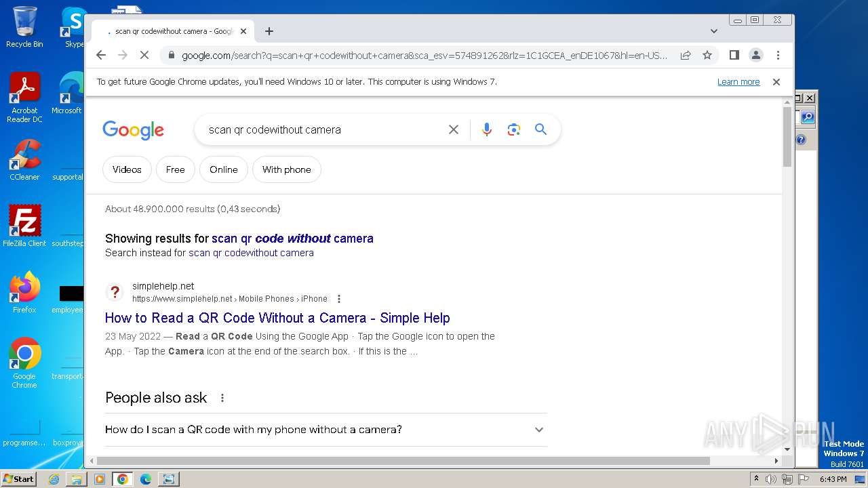Go to Google home via the logo

133,129
